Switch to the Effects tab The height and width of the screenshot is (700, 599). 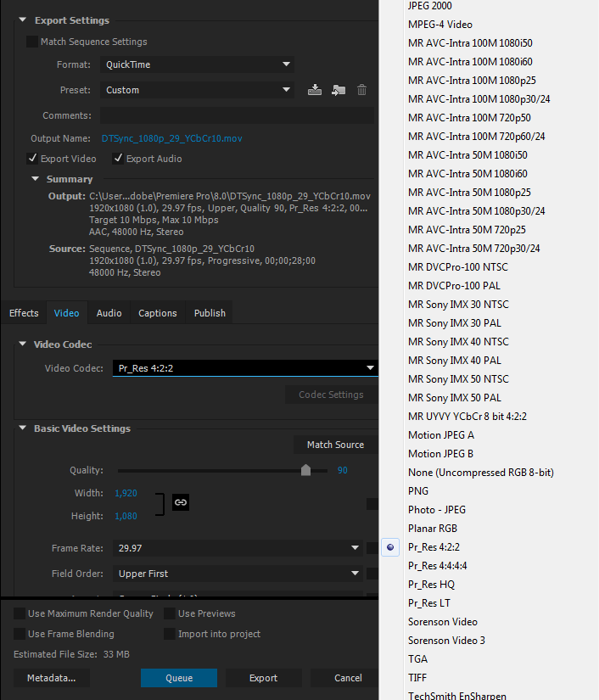(x=24, y=313)
